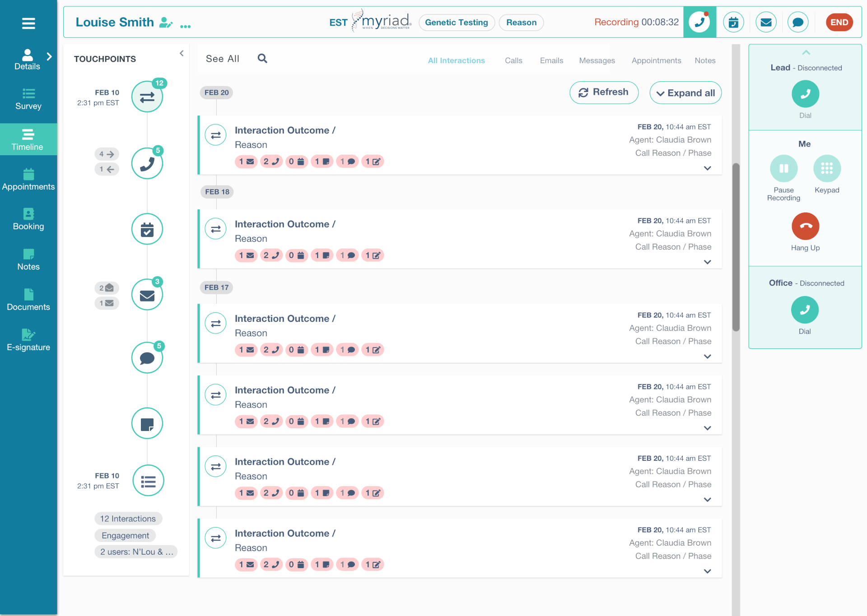This screenshot has width=867, height=616.
Task: Open E-signature in the sidebar
Action: click(x=28, y=340)
